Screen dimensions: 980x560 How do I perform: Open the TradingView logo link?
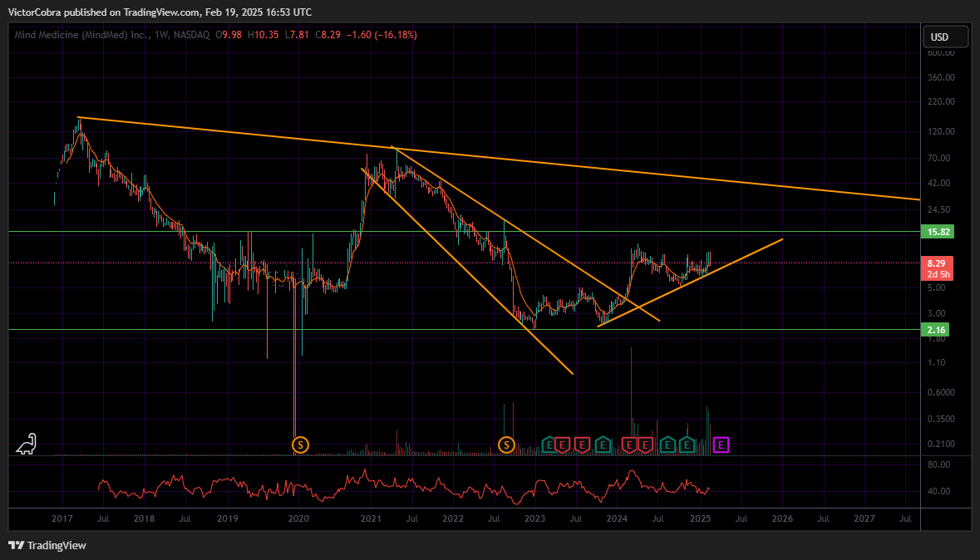click(47, 546)
